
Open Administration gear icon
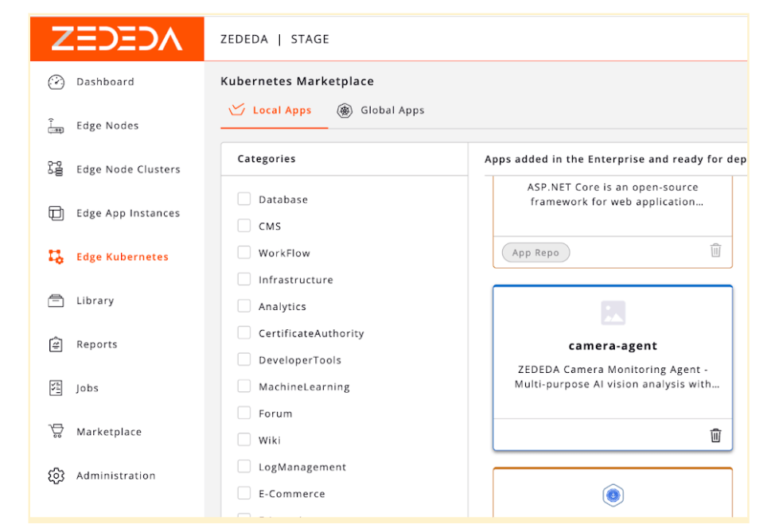pos(56,476)
